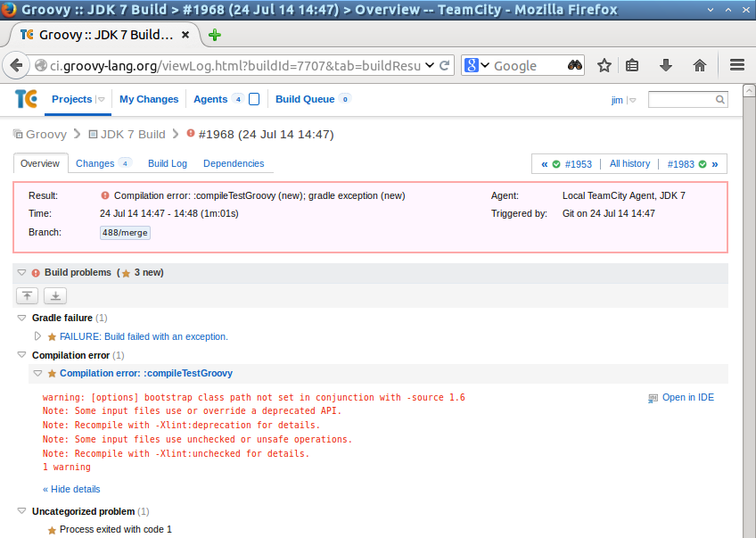
Task: Click the move-to-top arrow button under Build problems
Action: coord(27,296)
